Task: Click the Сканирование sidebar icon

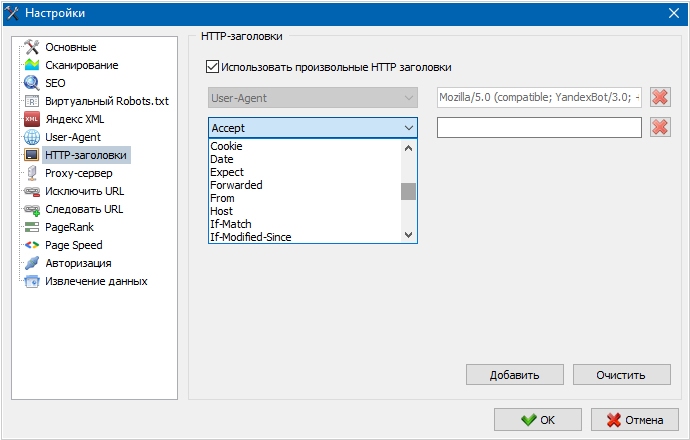Action: [32, 65]
